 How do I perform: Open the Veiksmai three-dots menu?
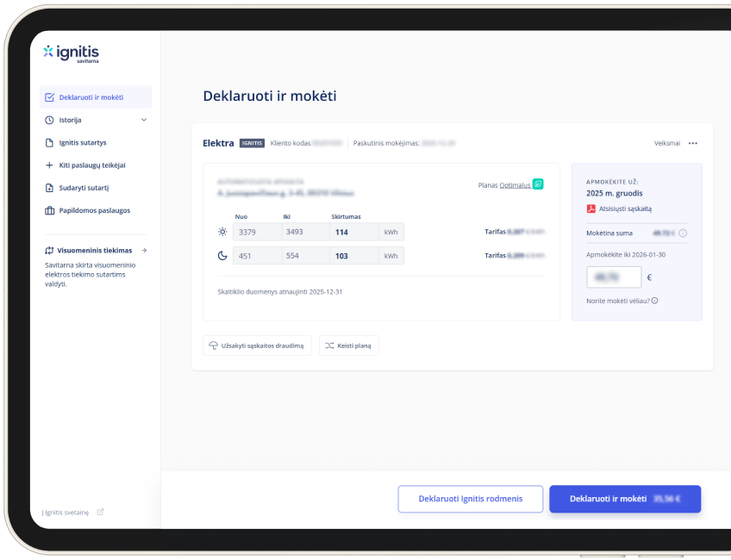(692, 143)
